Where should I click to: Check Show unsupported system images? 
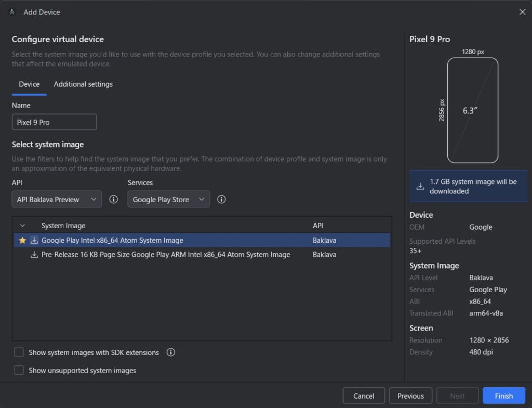[x=19, y=370]
